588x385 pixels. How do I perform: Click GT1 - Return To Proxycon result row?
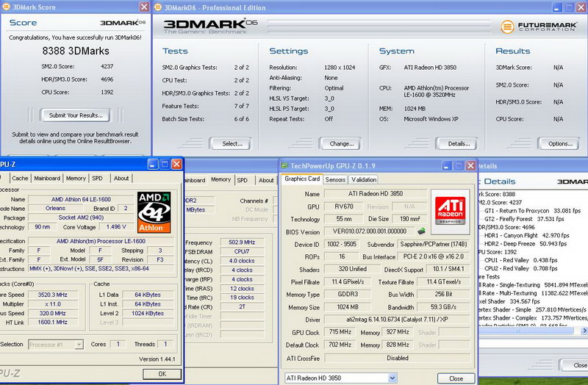click(x=532, y=211)
